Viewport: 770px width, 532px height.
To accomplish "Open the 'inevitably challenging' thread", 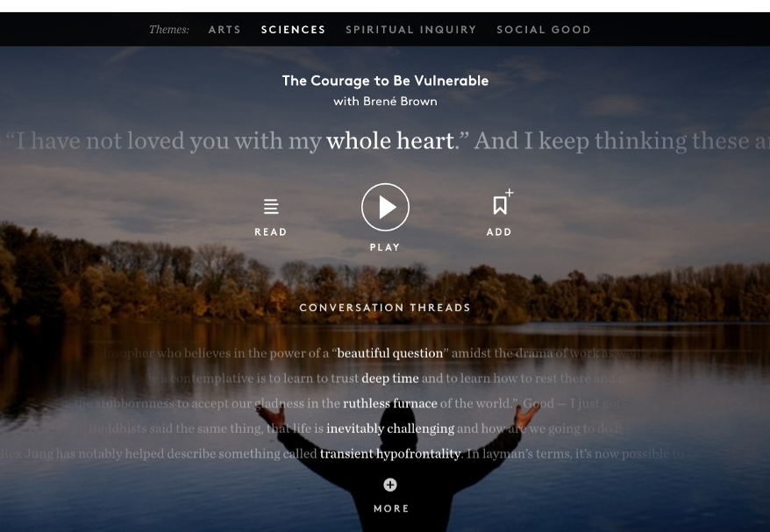I will tap(390, 429).
